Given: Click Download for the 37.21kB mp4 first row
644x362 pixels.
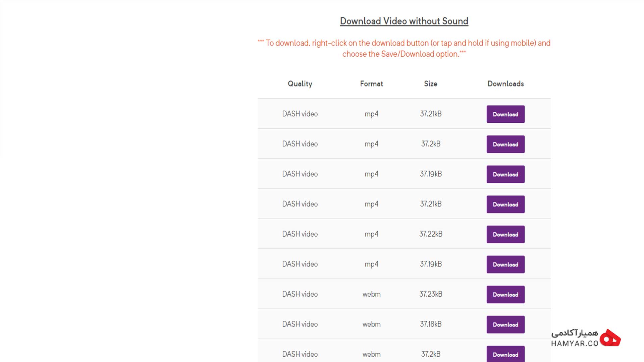Looking at the screenshot, I should tap(505, 114).
